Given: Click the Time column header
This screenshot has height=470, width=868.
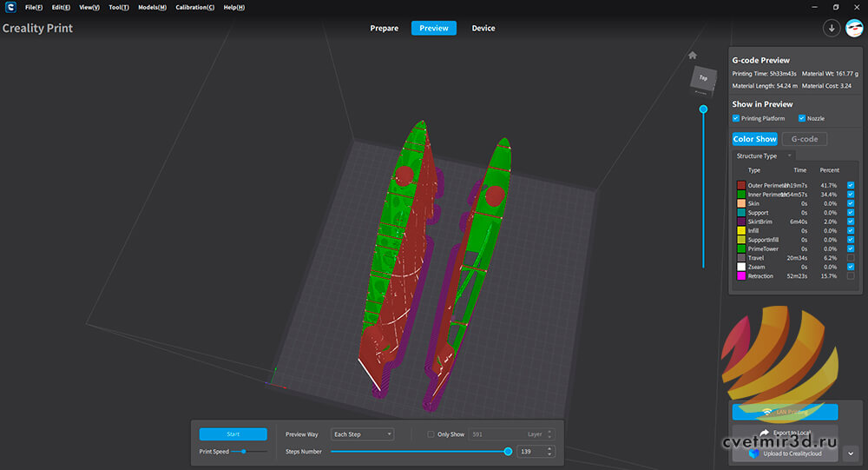Looking at the screenshot, I should [x=799, y=170].
